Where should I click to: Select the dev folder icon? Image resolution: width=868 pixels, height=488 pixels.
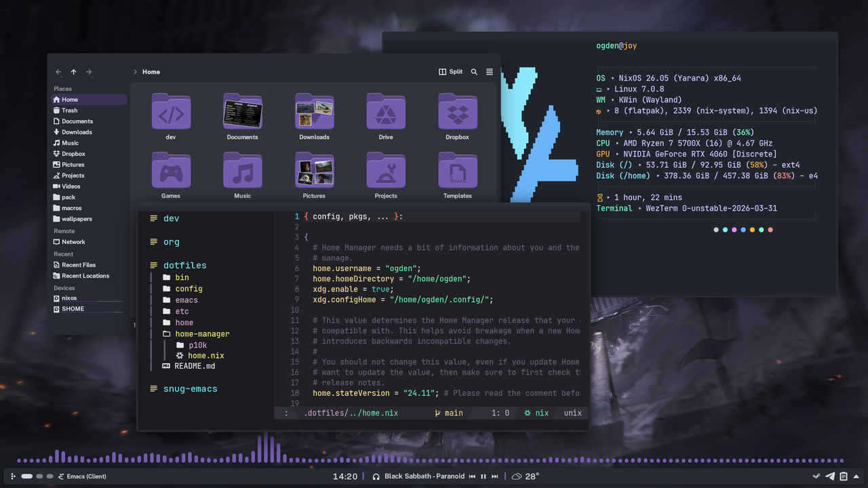pyautogui.click(x=171, y=112)
